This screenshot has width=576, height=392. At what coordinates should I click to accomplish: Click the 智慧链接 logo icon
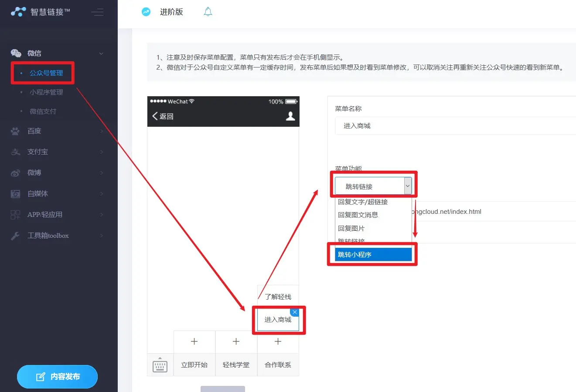click(18, 12)
